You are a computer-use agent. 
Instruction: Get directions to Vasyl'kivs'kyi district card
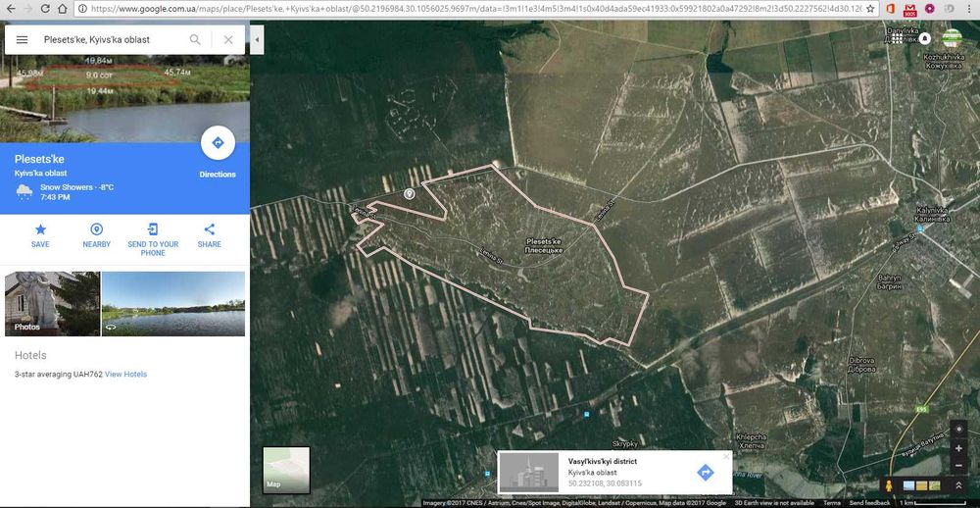click(x=705, y=473)
